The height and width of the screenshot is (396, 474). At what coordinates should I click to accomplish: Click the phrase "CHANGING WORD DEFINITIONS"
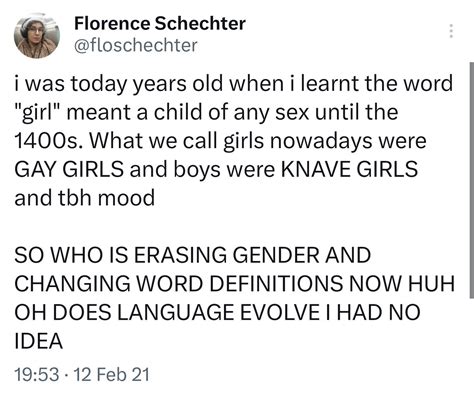point(178,284)
